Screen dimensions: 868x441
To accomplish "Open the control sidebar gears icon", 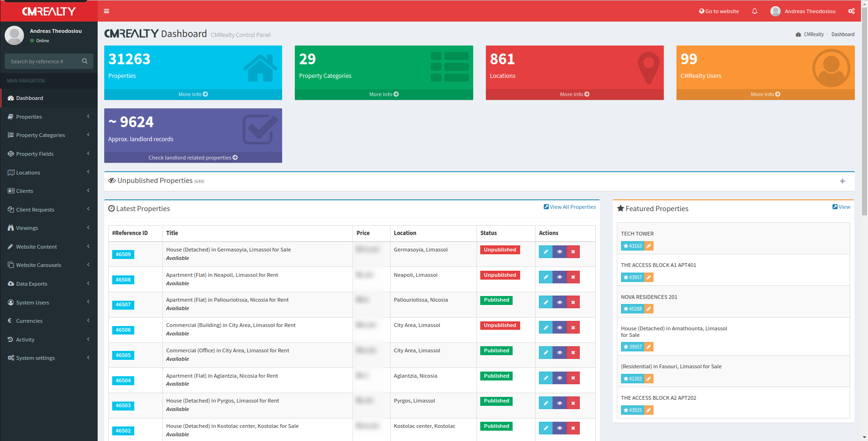I will point(852,11).
